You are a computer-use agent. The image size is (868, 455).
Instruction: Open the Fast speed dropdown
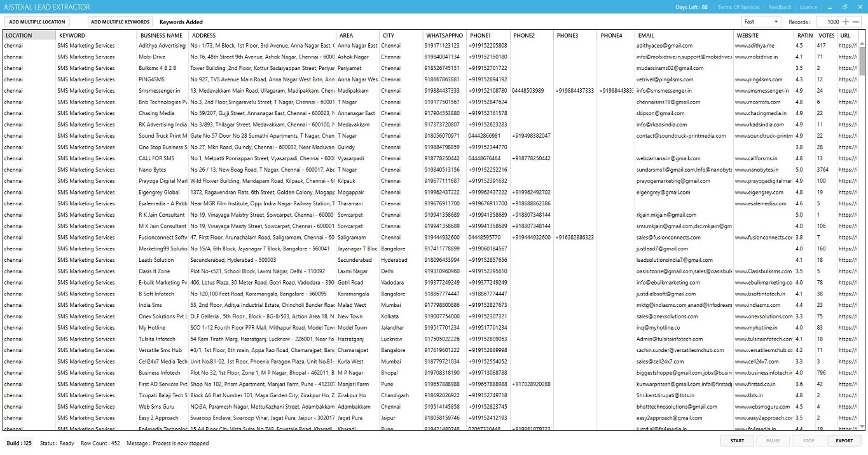click(x=761, y=22)
